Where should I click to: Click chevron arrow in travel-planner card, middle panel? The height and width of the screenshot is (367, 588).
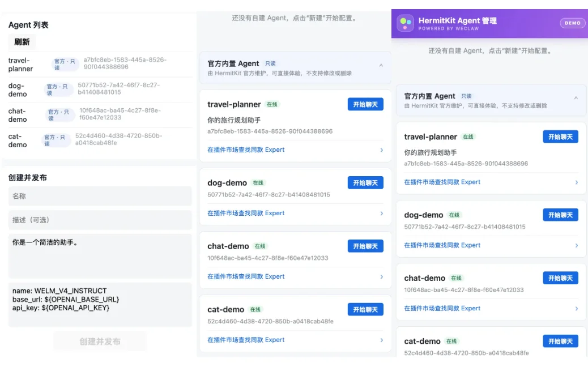tap(381, 150)
